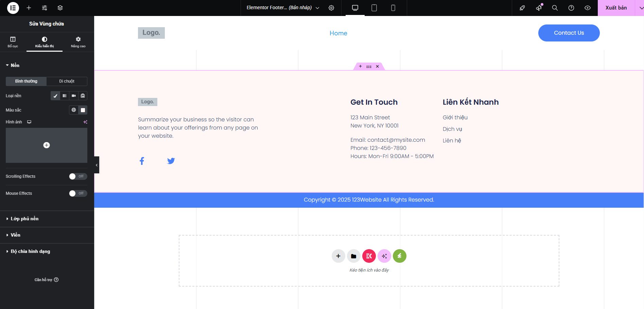Expand the Lớp phủ nền section
The image size is (644, 309).
24,219
